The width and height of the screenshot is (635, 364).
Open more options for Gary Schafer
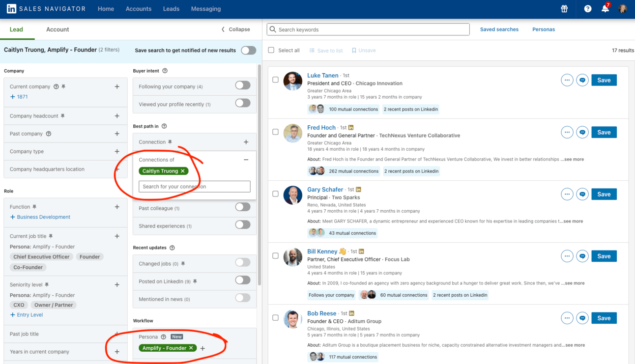(x=567, y=194)
